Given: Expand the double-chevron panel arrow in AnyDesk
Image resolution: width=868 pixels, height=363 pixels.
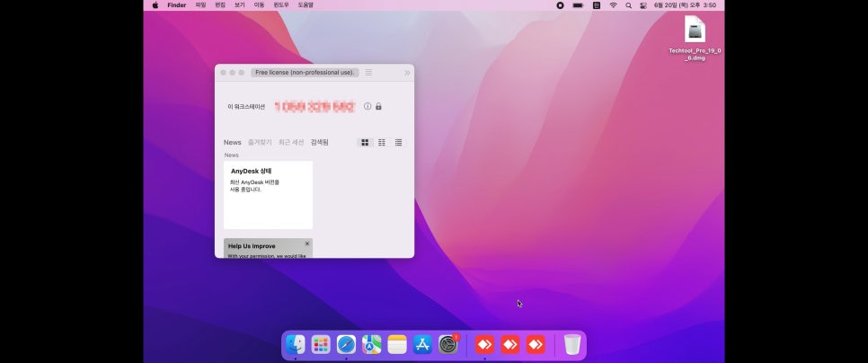Looking at the screenshot, I should point(407,73).
